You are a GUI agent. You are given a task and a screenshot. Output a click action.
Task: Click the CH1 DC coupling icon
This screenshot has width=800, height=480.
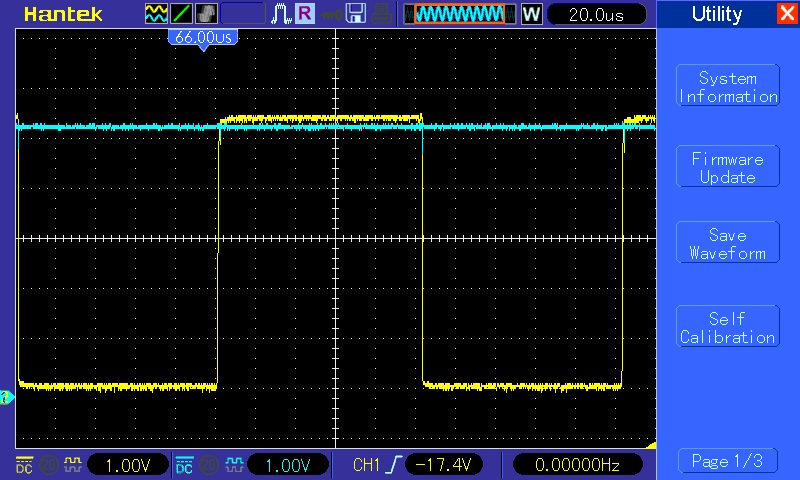click(x=24, y=465)
